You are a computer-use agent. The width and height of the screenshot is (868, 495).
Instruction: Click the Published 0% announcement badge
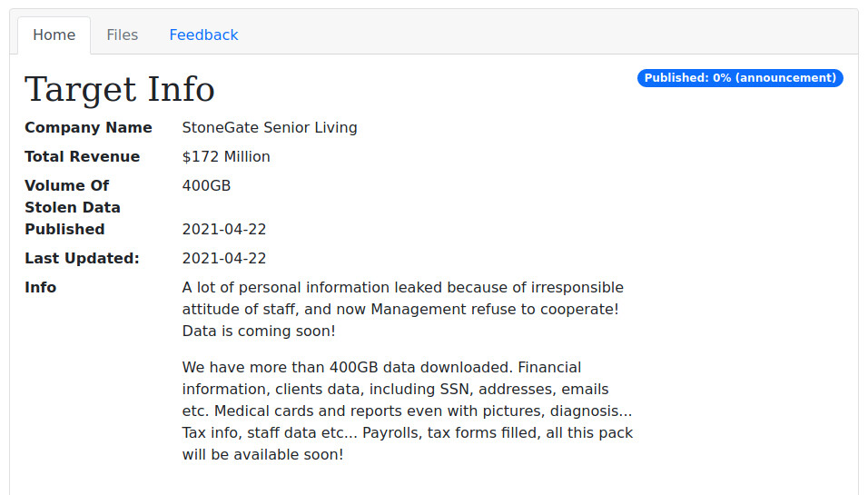(740, 78)
